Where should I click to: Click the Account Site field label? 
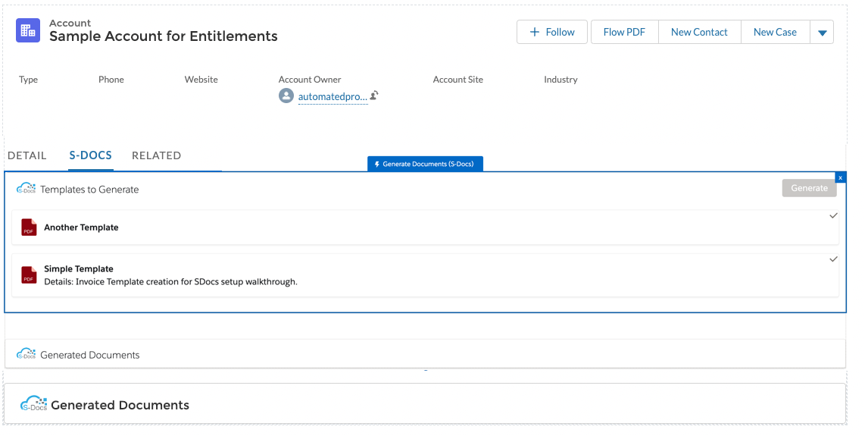457,80
